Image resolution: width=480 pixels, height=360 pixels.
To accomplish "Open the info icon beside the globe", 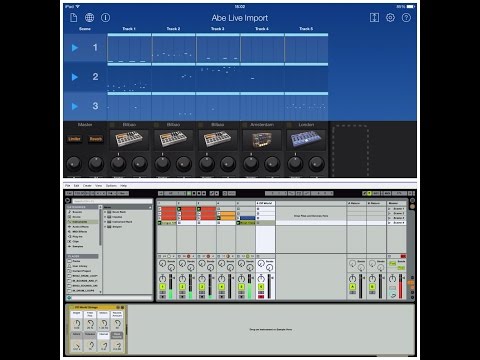I will (x=105, y=18).
